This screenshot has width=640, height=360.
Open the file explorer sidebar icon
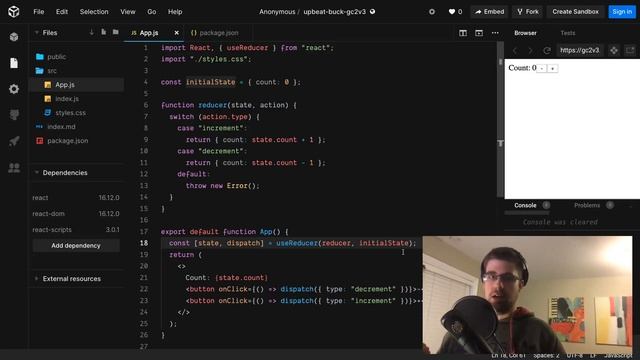14,63
